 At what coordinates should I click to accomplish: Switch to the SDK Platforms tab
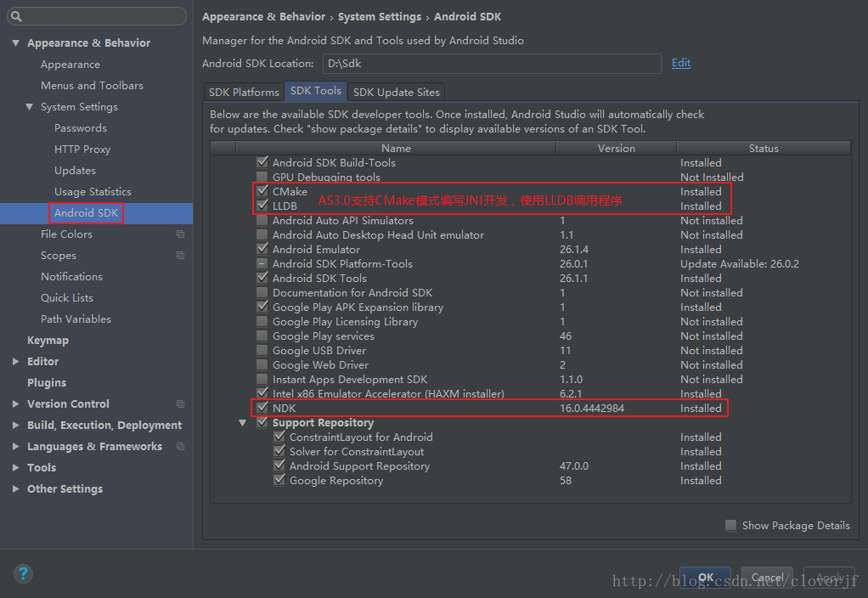click(244, 92)
